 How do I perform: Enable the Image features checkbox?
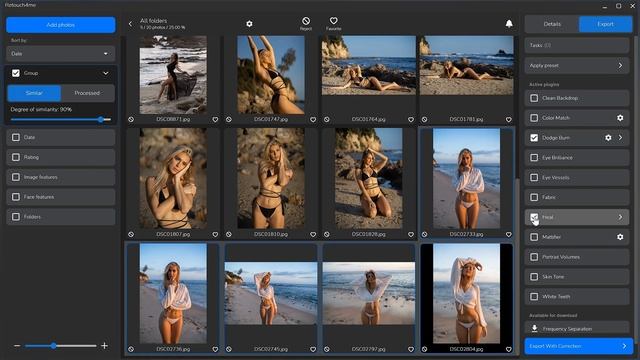pos(16,177)
